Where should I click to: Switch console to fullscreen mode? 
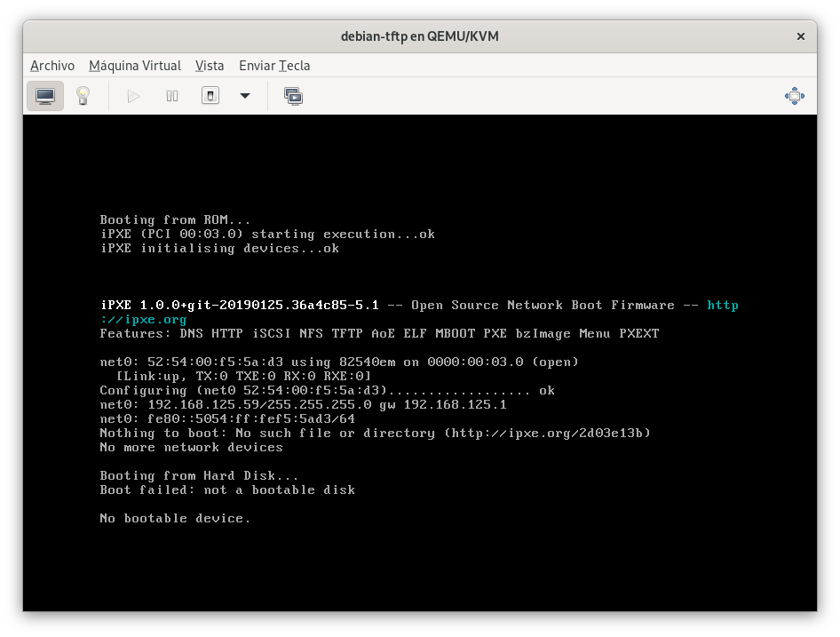point(794,96)
